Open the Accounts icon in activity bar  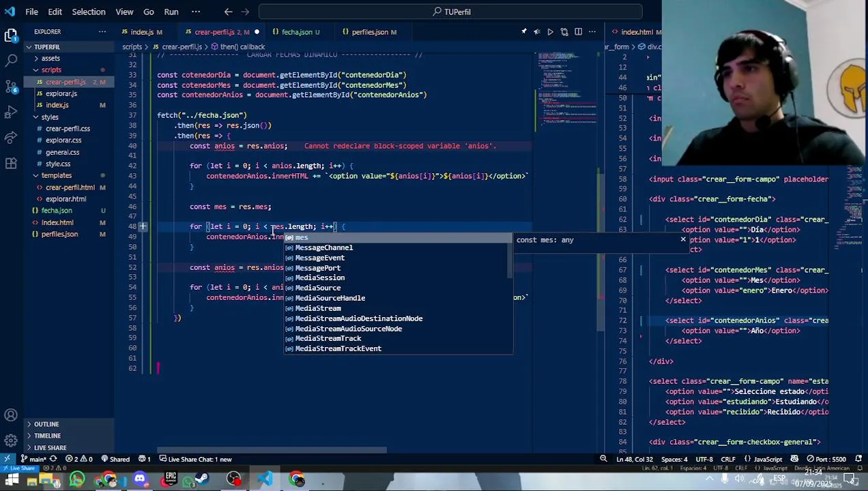pos(10,415)
